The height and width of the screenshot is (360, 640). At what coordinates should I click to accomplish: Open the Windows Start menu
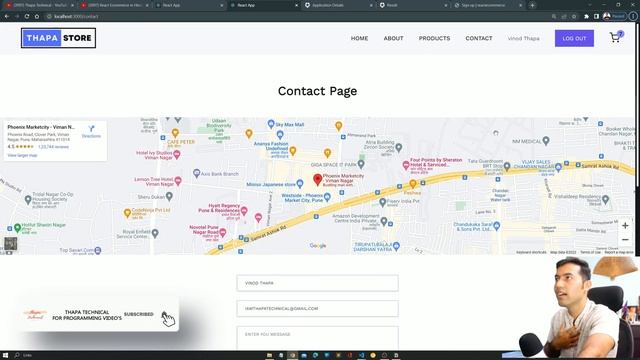tap(6, 355)
